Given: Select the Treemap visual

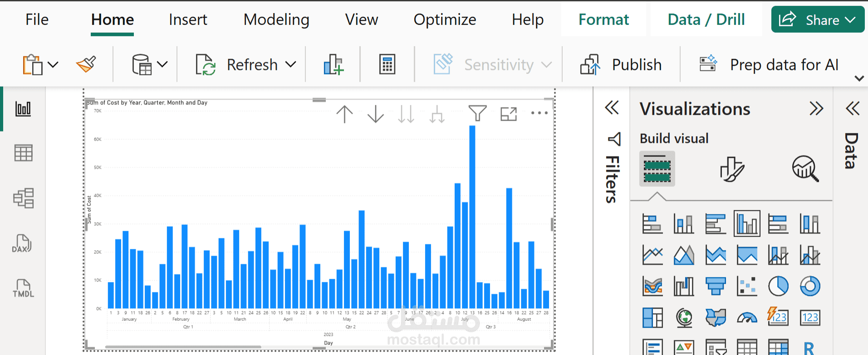Looking at the screenshot, I should click(652, 317).
